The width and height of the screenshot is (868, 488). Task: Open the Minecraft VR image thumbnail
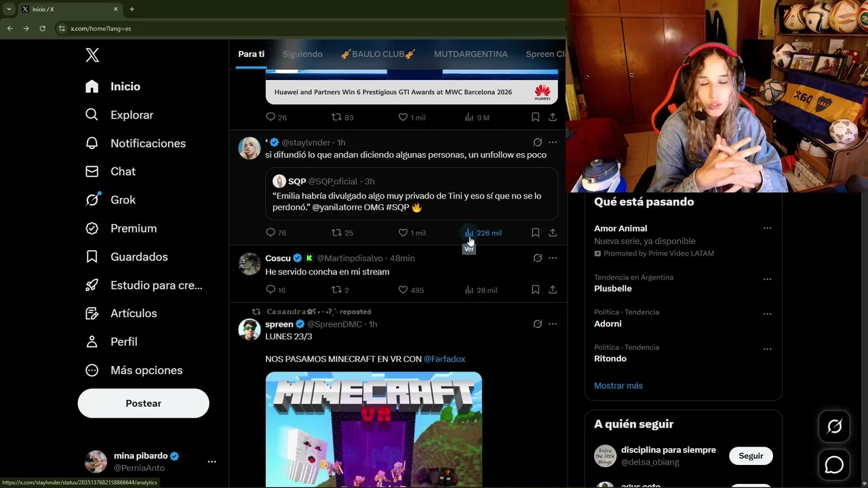(x=374, y=430)
